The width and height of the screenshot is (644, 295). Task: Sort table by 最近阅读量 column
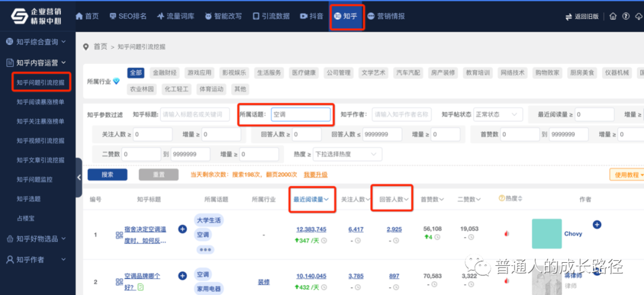point(311,199)
